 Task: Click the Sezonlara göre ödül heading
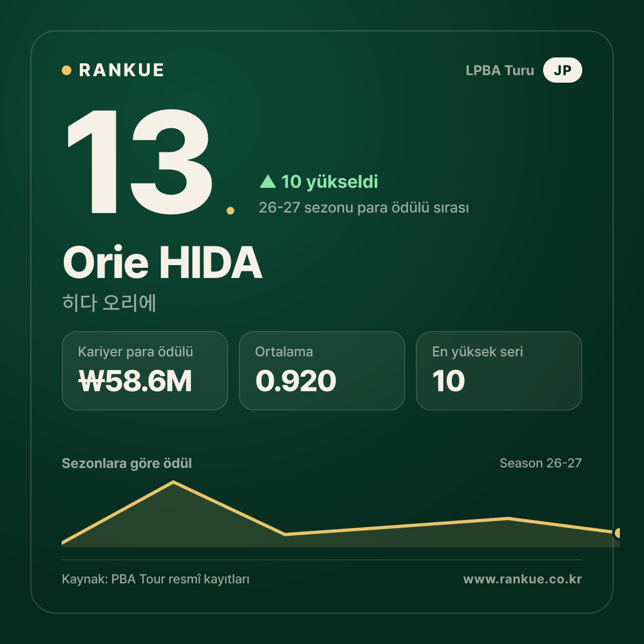[127, 464]
